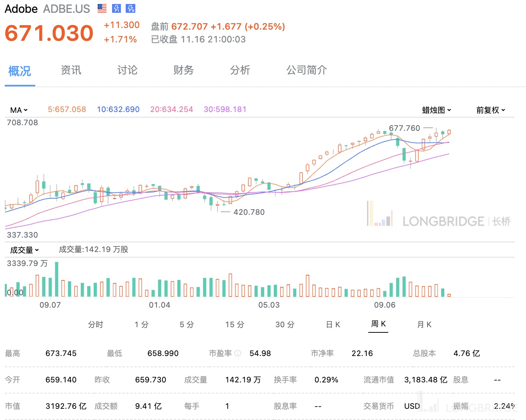Click the first blue lightning icon

click(116, 8)
